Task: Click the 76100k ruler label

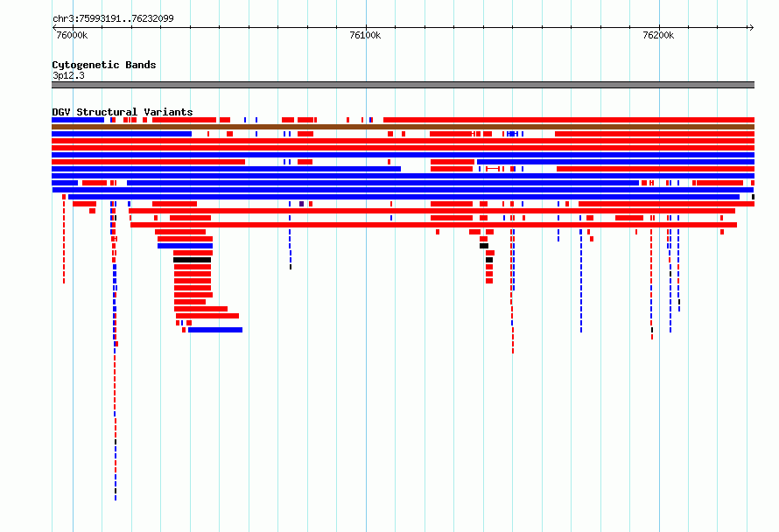Action: coord(365,35)
